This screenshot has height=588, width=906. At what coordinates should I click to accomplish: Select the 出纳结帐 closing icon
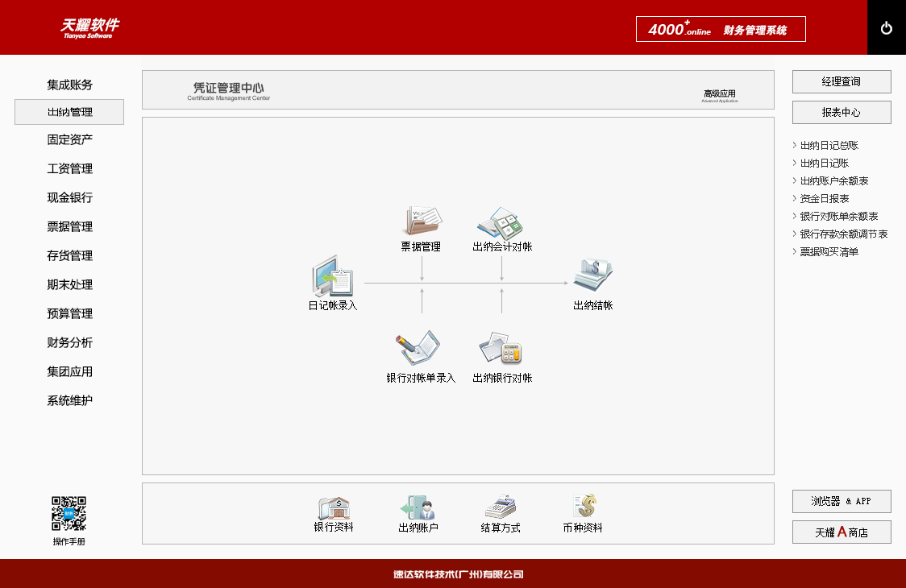[x=592, y=276]
